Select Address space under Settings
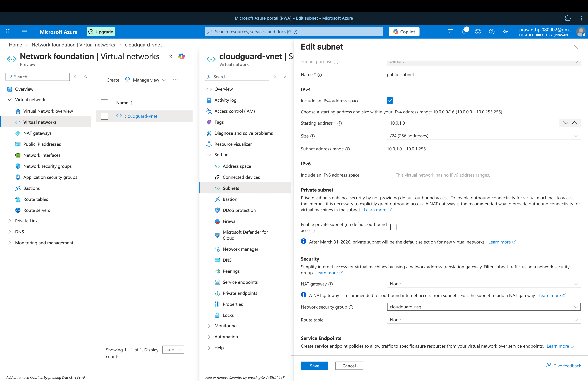The width and height of the screenshot is (588, 381). coord(237,166)
